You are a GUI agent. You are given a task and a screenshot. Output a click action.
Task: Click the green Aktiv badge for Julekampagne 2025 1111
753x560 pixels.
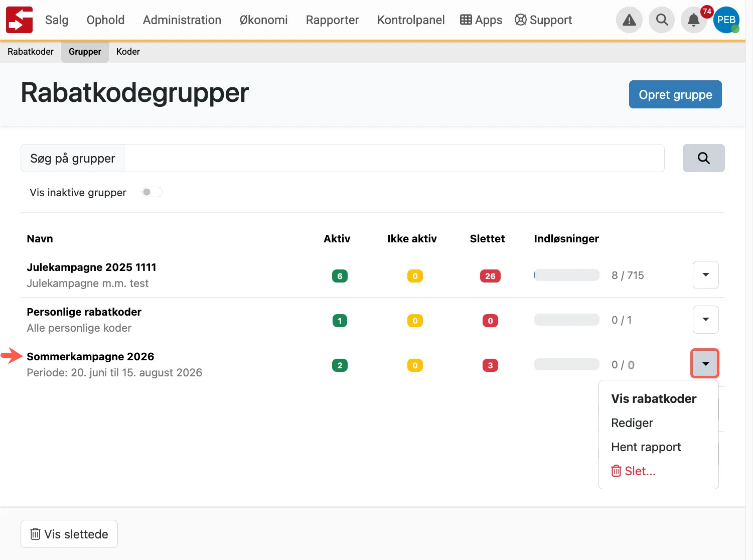tap(340, 276)
